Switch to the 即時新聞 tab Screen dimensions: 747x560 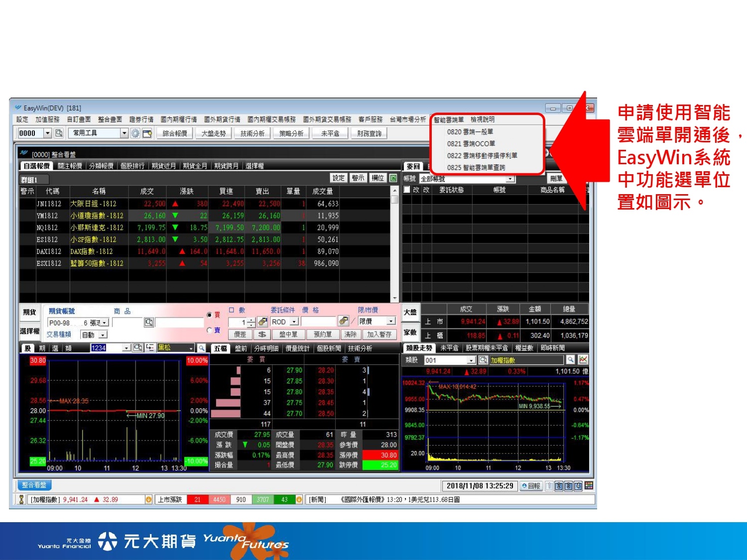point(553,348)
